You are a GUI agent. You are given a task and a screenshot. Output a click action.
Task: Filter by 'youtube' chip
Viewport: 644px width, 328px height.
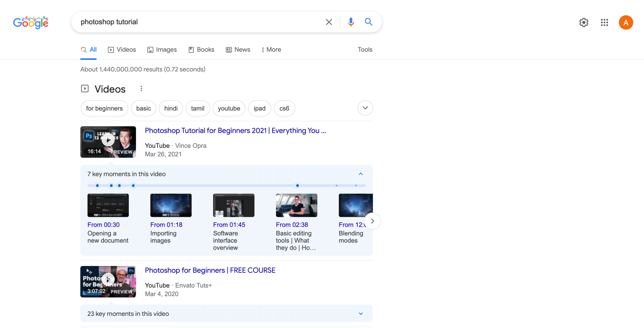pos(229,108)
